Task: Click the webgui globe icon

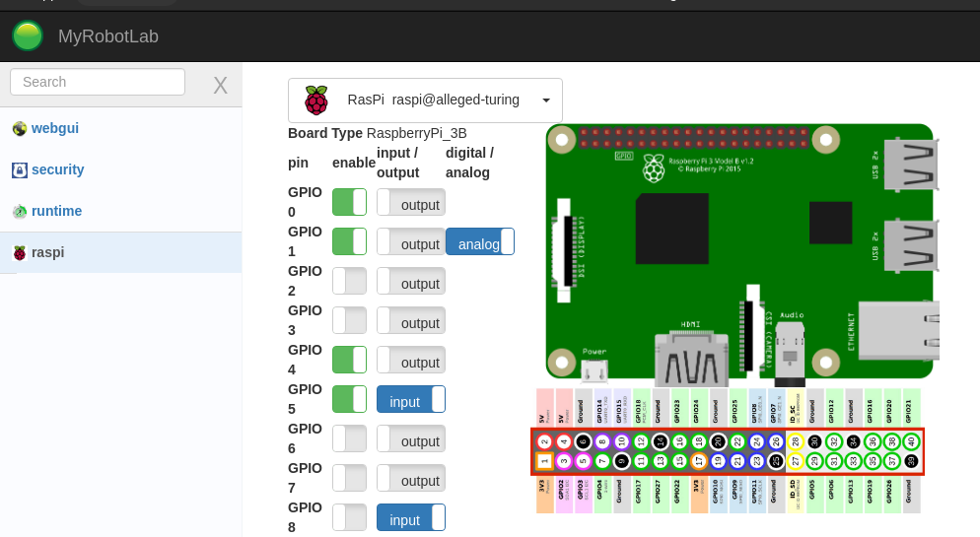Action: tap(20, 129)
